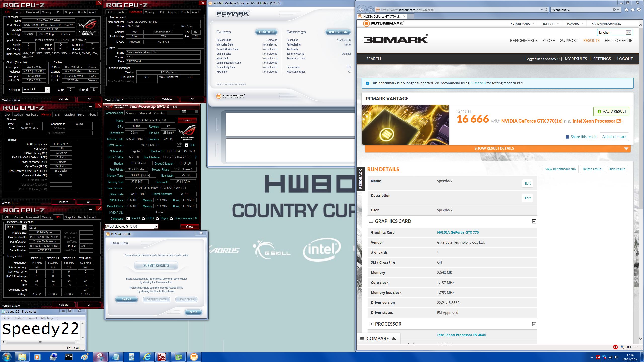Click the magnifier search icon in Rechercher box
Screen dimensions: 644x362
pos(614,10)
